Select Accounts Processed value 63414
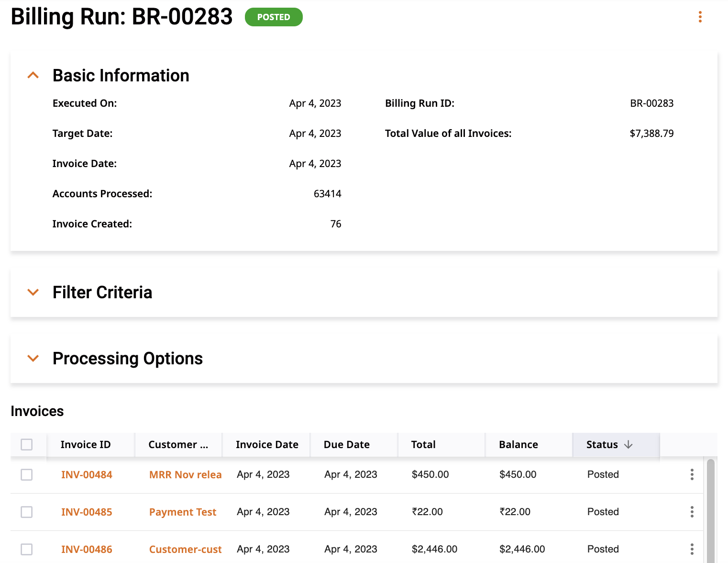The width and height of the screenshot is (728, 563). click(x=328, y=194)
